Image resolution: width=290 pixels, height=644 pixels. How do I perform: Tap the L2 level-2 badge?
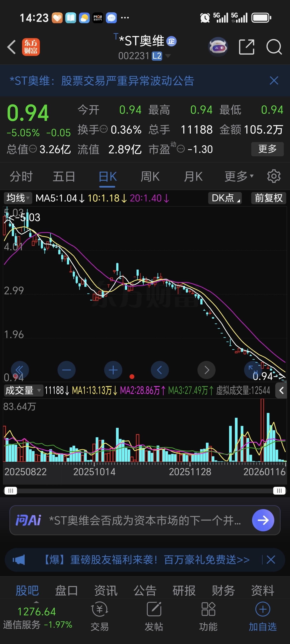point(157,56)
